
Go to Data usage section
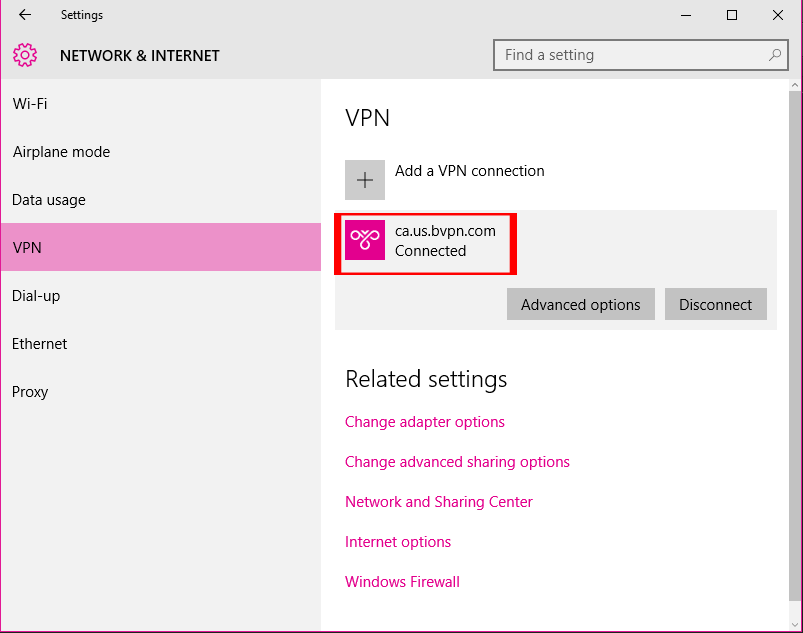click(x=49, y=200)
